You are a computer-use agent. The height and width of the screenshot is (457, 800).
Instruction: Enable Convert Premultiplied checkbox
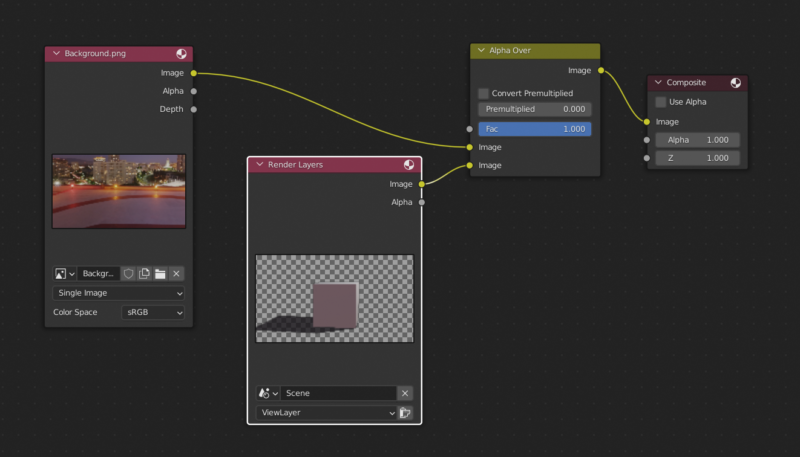(483, 93)
